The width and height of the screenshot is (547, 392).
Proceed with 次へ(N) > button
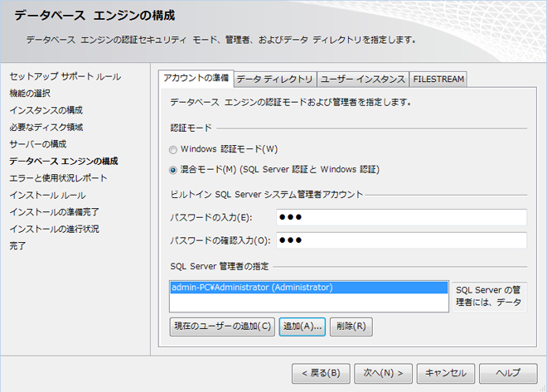pyautogui.click(x=384, y=374)
